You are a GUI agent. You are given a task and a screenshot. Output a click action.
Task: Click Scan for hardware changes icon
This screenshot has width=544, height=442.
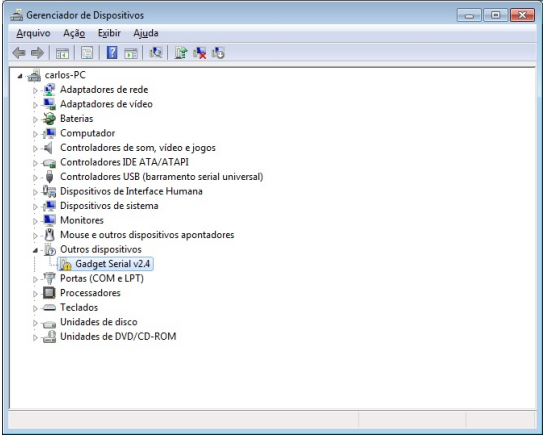pos(156,53)
